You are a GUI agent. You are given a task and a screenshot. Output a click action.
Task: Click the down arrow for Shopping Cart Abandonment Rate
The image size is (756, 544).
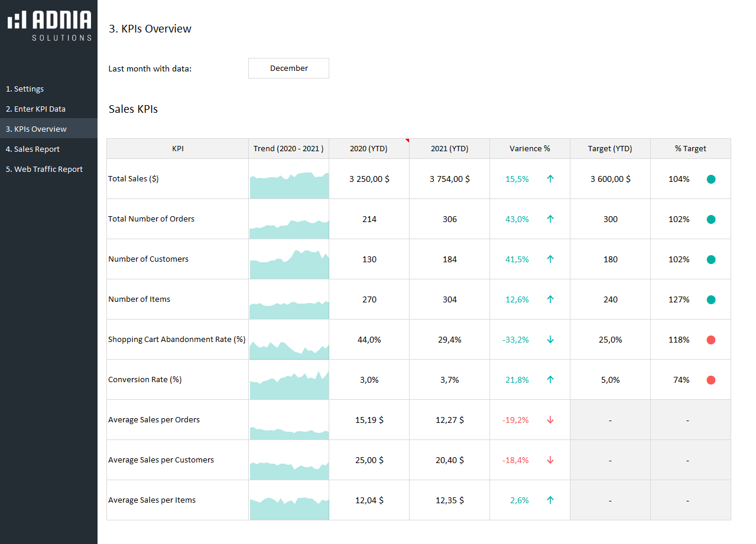550,340
